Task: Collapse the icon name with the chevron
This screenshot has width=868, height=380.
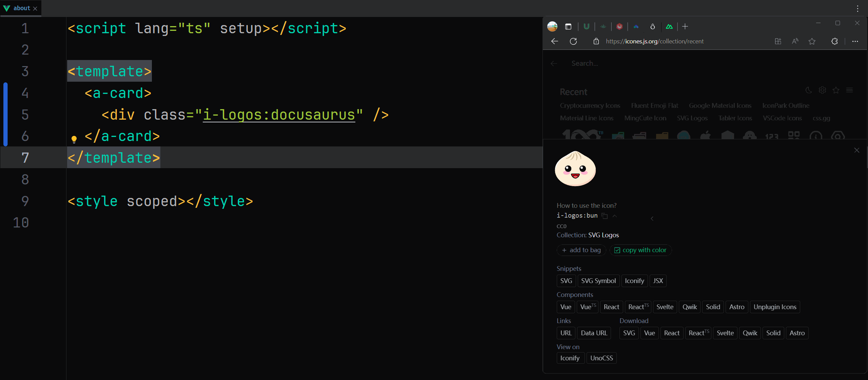Action: [x=615, y=216]
